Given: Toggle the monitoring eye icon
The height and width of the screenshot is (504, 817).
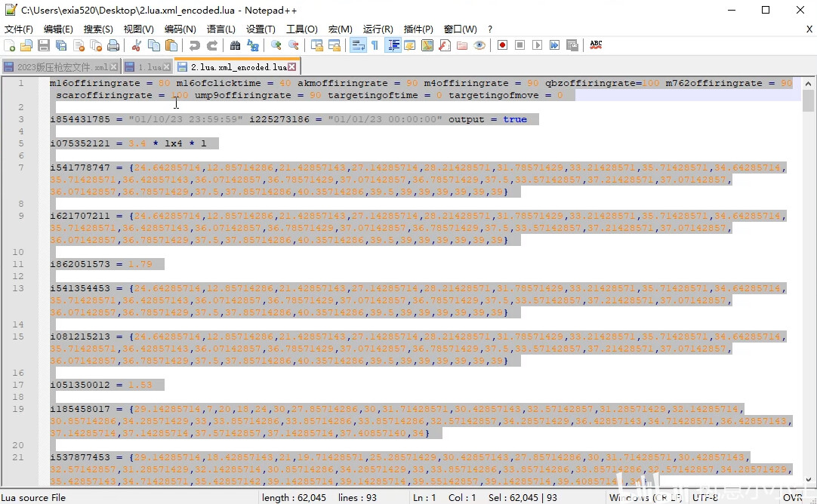Looking at the screenshot, I should [x=479, y=45].
